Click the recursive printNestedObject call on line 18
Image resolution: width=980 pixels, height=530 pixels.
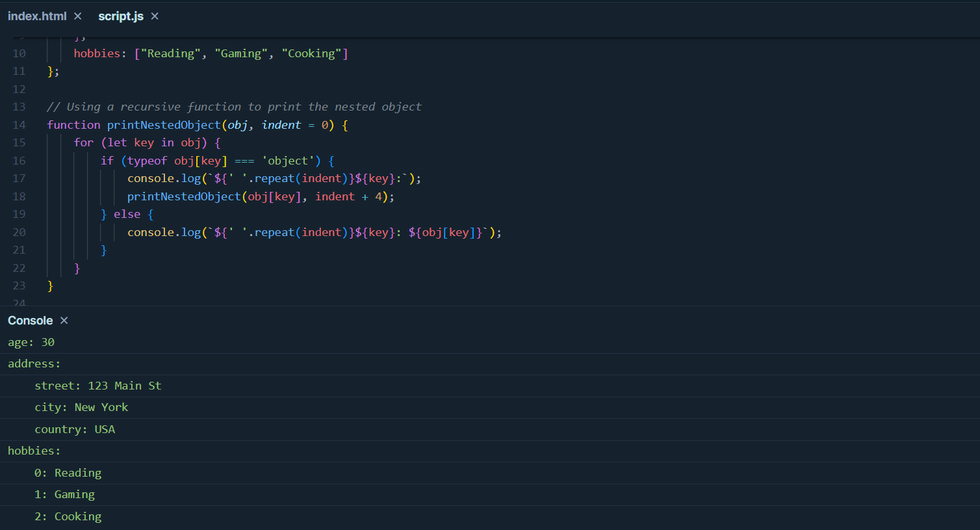184,196
